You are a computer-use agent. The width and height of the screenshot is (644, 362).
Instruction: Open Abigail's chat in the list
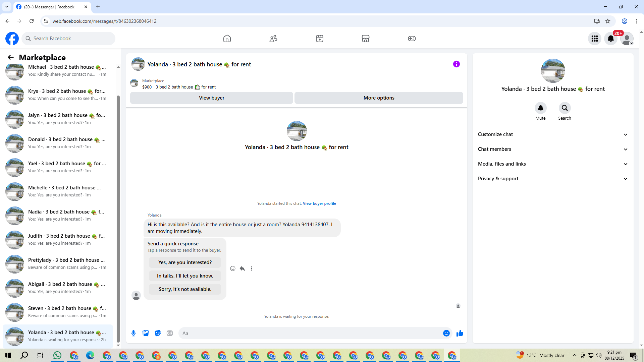pos(58,288)
